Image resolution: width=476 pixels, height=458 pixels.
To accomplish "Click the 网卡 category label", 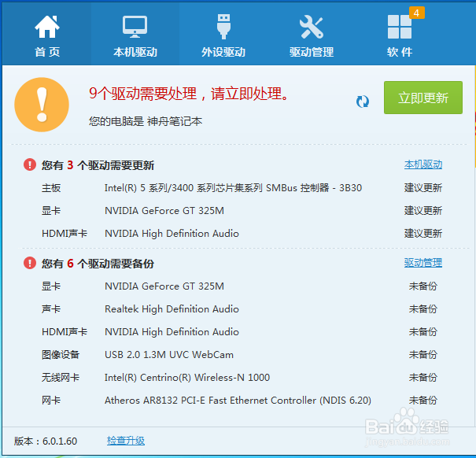I will point(51,400).
